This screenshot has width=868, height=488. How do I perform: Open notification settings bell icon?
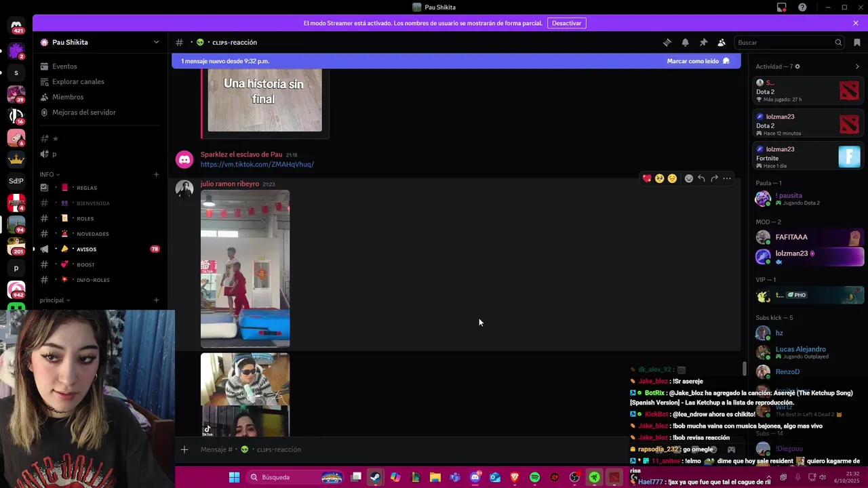click(x=685, y=42)
